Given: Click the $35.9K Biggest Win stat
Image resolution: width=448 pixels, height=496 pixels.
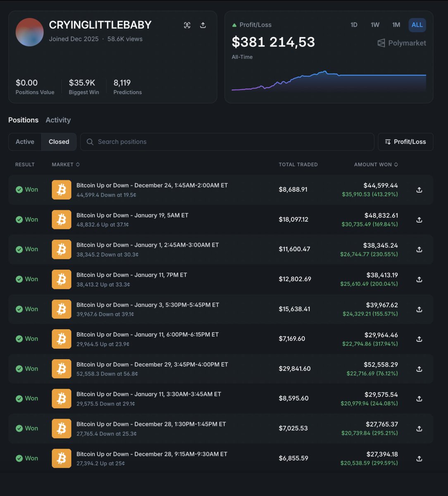Looking at the screenshot, I should pyautogui.click(x=84, y=87).
